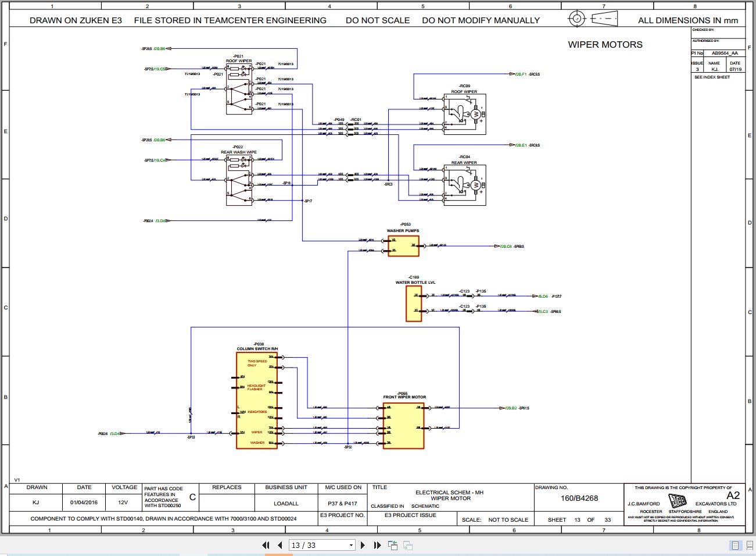
Task: Go to the next page
Action: click(x=363, y=545)
